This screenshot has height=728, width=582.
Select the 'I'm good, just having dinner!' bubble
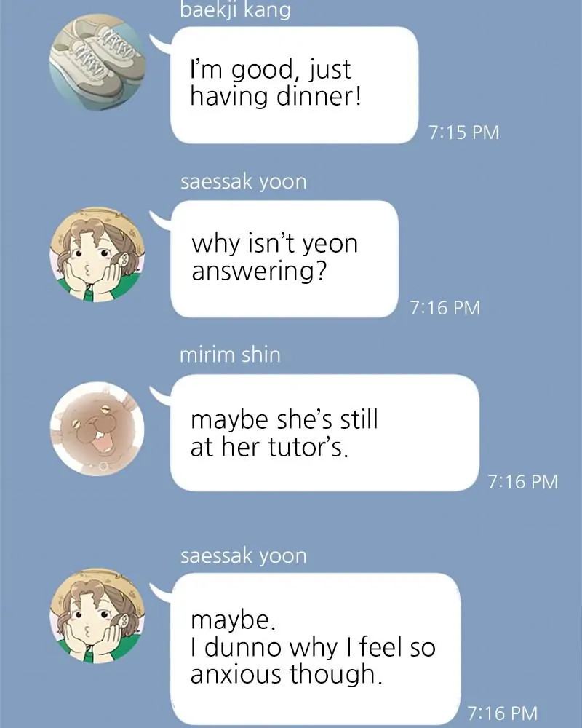click(x=294, y=85)
